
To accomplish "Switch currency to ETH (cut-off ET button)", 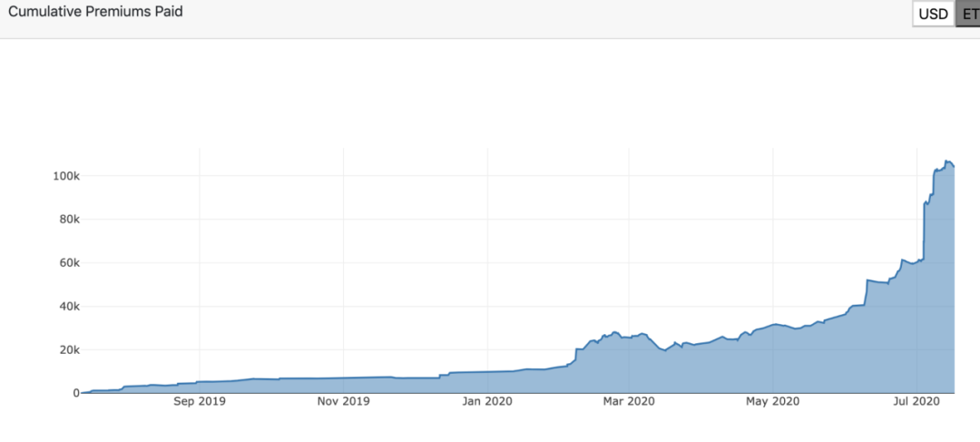I will 968,15.
